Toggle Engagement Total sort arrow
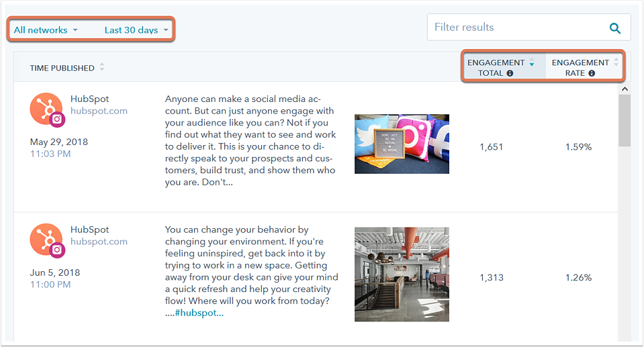This screenshot has height=347, width=644. click(532, 62)
